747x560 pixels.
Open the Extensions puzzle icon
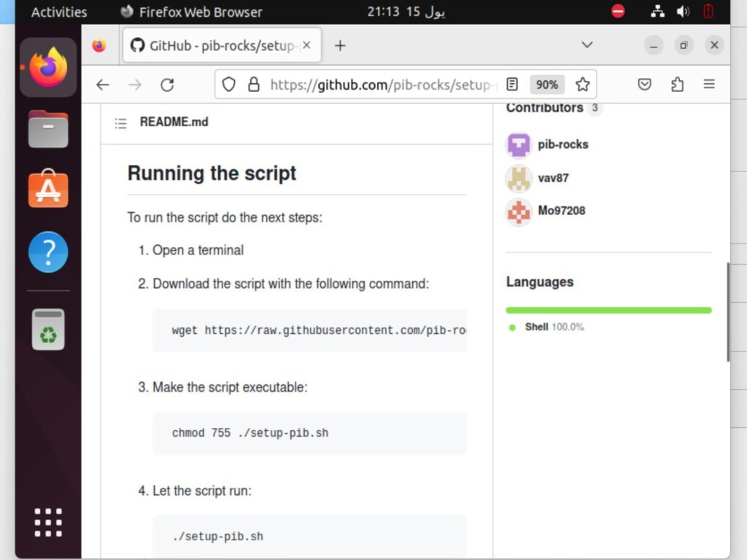(x=677, y=85)
